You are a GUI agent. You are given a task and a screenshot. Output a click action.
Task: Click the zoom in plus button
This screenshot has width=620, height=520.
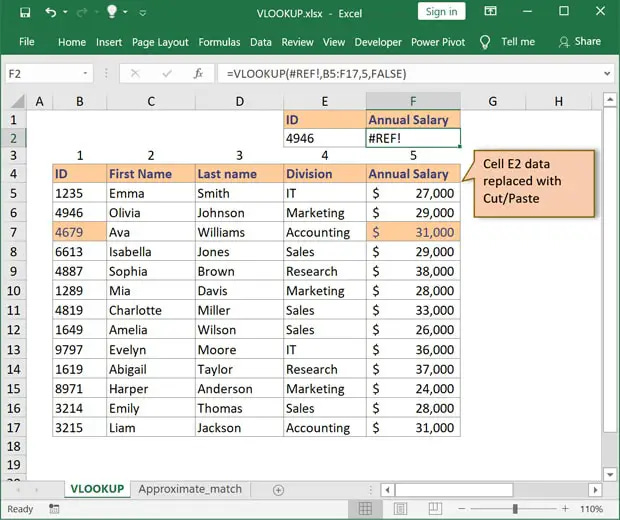point(565,509)
